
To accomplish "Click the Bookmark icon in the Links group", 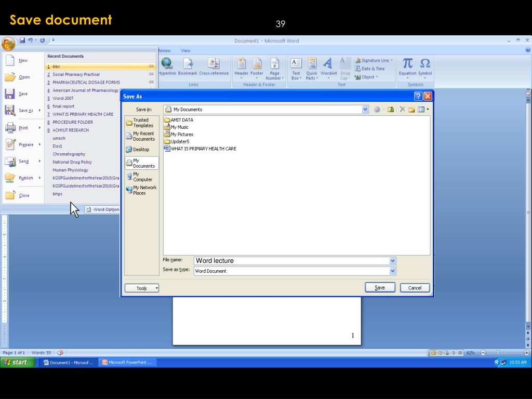I will (x=188, y=66).
